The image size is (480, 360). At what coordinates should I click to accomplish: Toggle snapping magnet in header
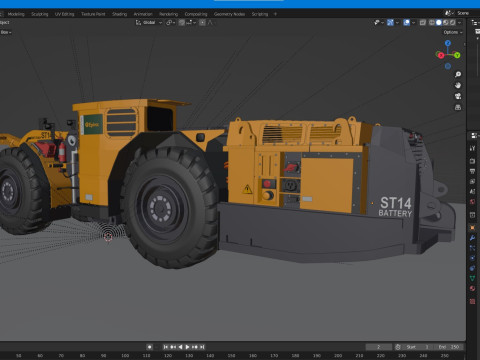point(182,23)
